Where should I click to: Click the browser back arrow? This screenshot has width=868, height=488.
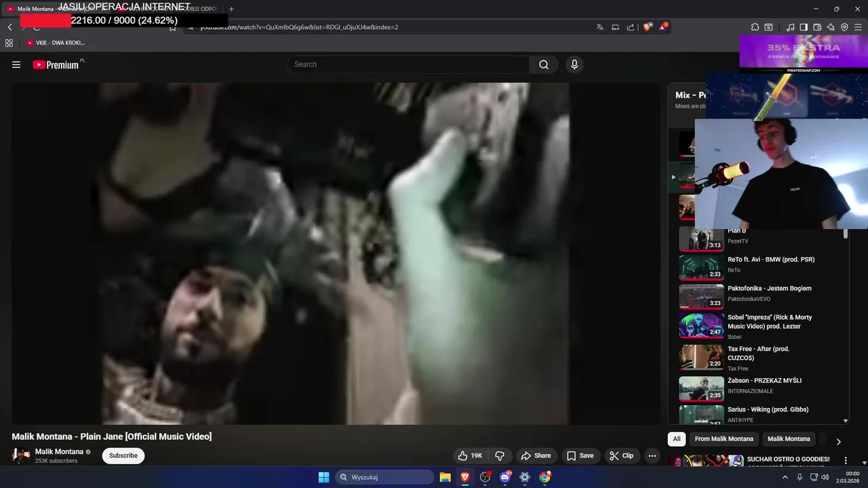9,27
